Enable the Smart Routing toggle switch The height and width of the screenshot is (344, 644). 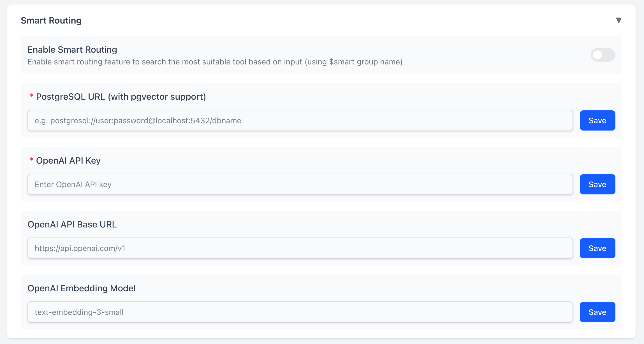[x=603, y=55]
